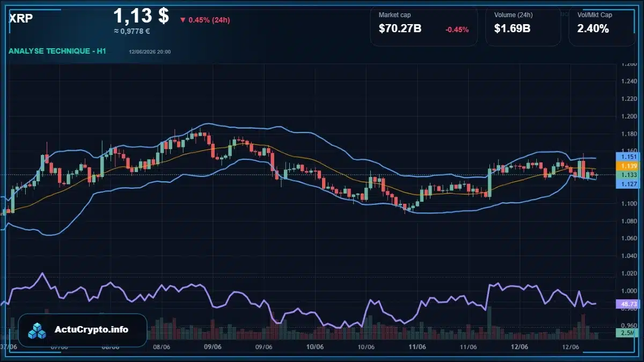This screenshot has width=644, height=362.
Task: Click the 1.180 price axis label
Action: (628, 134)
